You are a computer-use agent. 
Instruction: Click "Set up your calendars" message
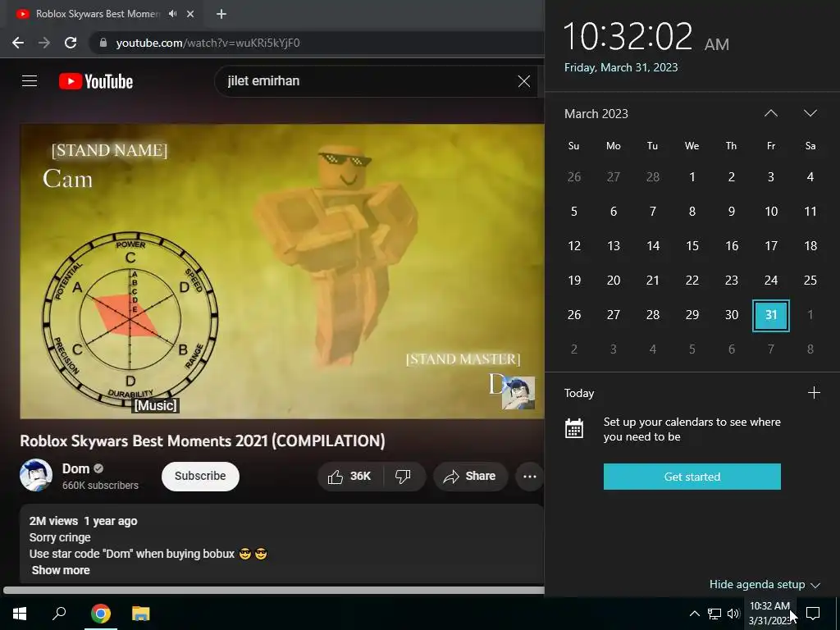692,429
